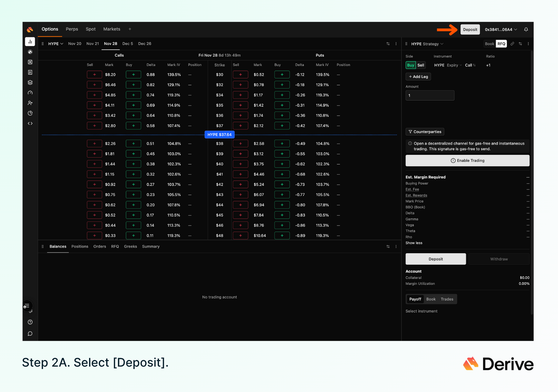This screenshot has height=392, width=558.
Task: Click the link icon in strategy panel
Action: (x=512, y=44)
